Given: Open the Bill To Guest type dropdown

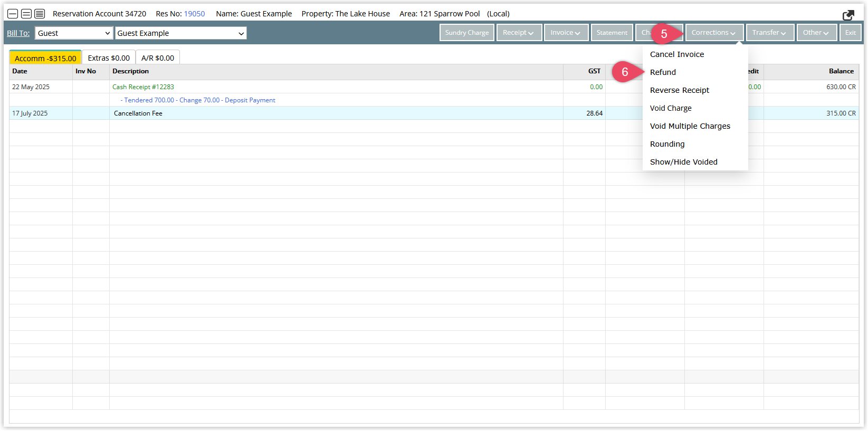Looking at the screenshot, I should coord(74,33).
